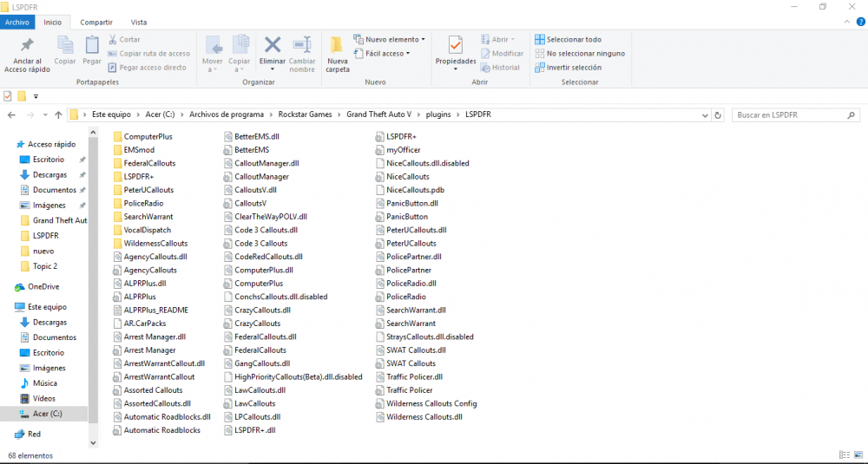Click Pegar acceso directo
The height and width of the screenshot is (464, 868).
tap(148, 68)
